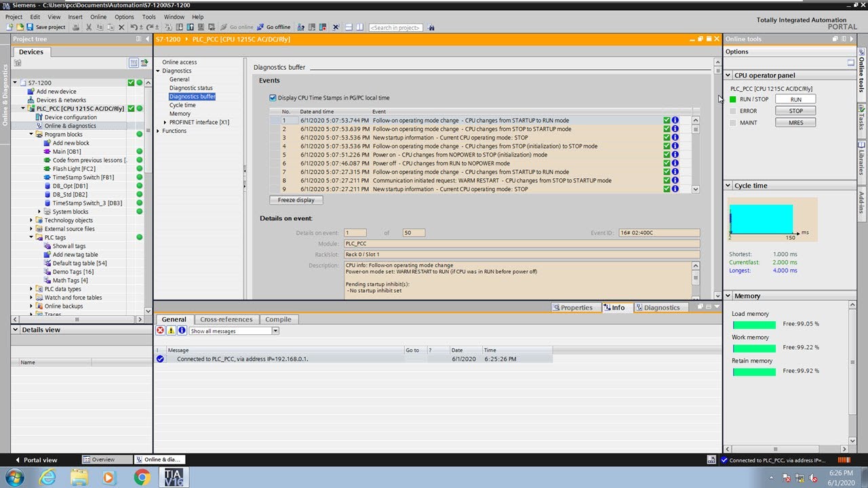The height and width of the screenshot is (488, 868).
Task: Click the project tree view toggle icon
Action: (134, 62)
